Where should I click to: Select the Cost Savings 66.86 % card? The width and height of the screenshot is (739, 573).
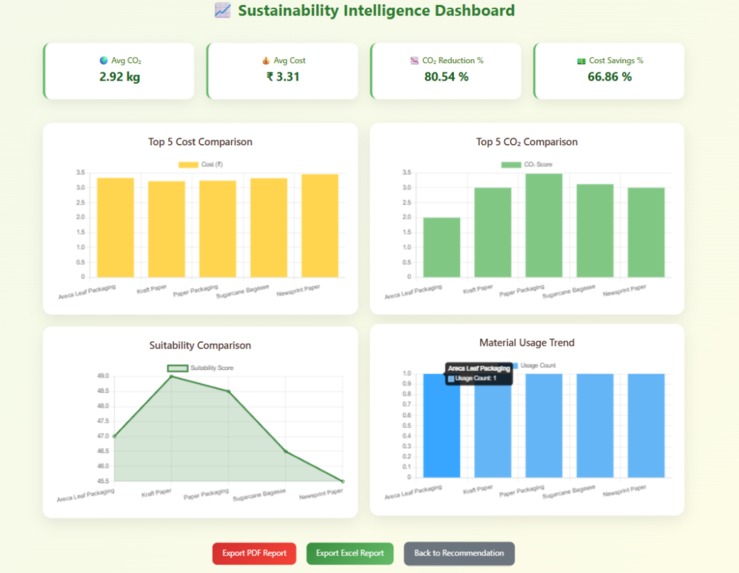pyautogui.click(x=609, y=71)
